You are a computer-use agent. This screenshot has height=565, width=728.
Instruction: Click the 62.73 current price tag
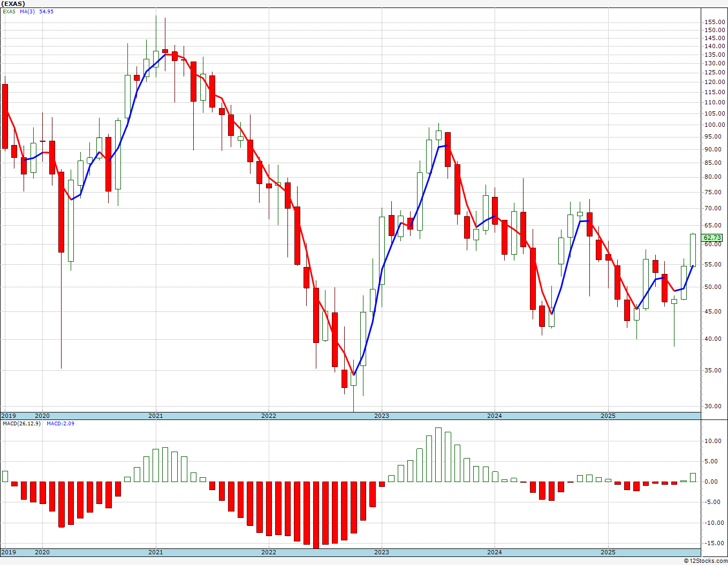coord(712,238)
